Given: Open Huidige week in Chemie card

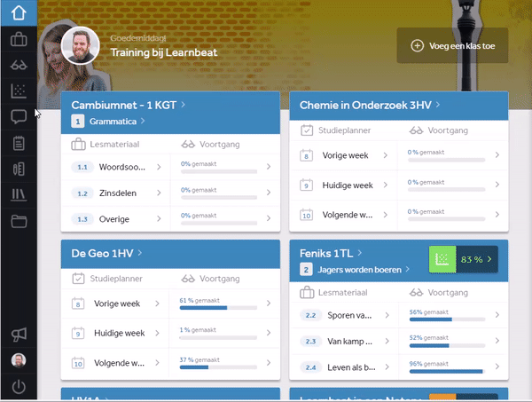Looking at the screenshot, I should tap(348, 185).
